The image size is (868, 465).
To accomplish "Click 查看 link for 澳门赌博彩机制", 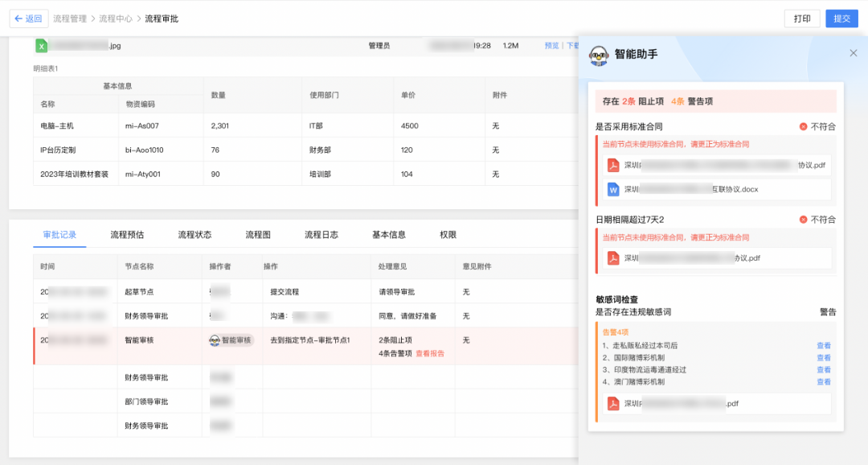I will pyautogui.click(x=824, y=382).
